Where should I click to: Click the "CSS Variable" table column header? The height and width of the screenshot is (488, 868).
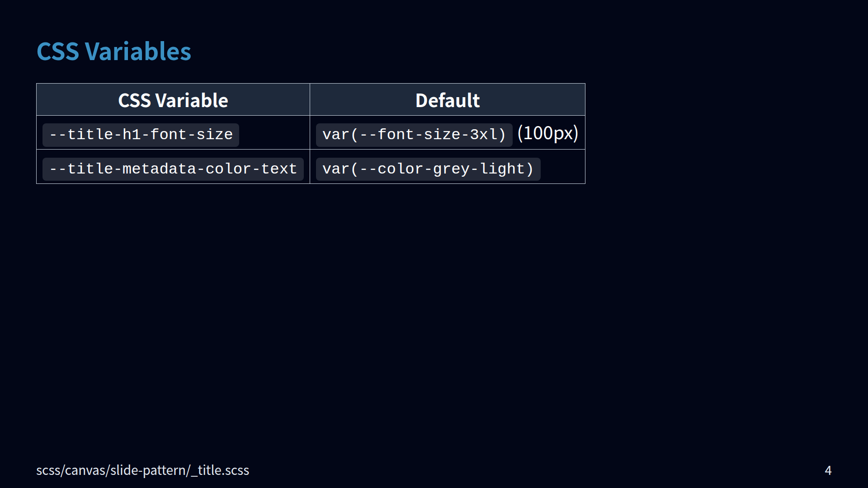[x=173, y=100]
